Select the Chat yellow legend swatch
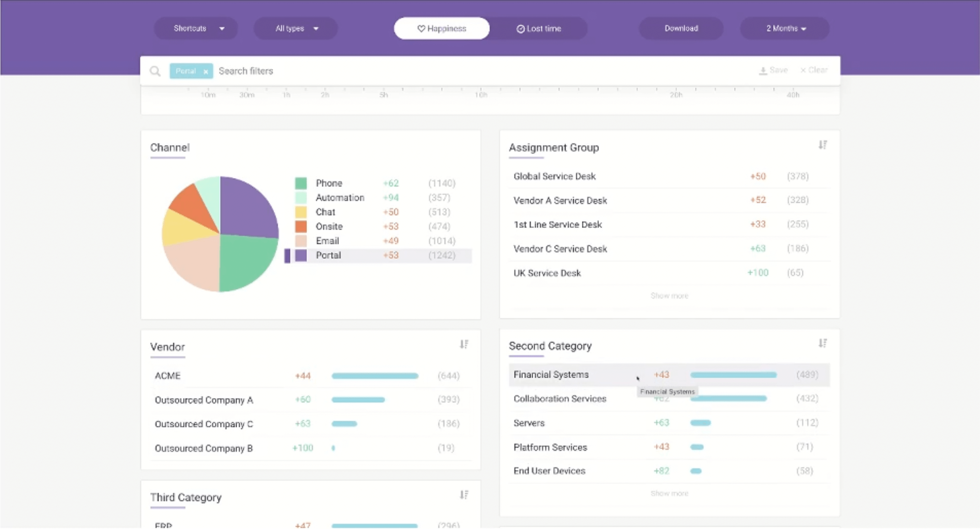980x529 pixels. coord(301,212)
